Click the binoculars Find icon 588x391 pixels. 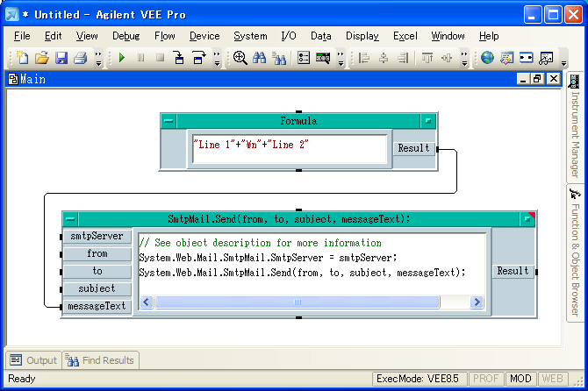[x=259, y=58]
